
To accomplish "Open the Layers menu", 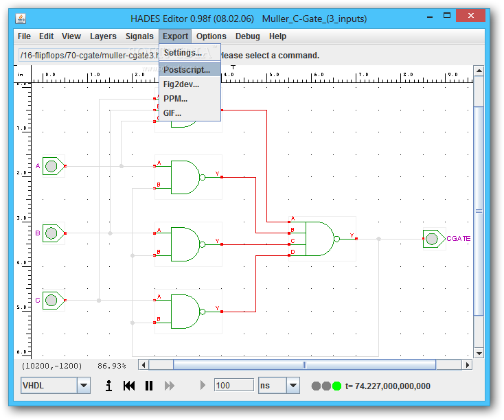I will tap(103, 36).
